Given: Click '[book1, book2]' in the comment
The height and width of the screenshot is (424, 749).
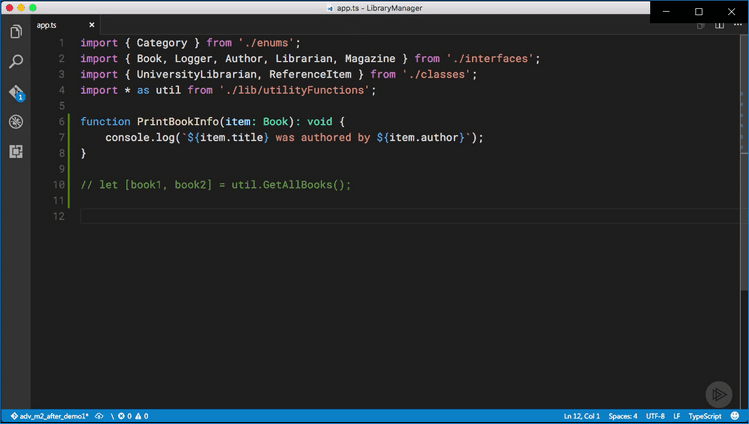Looking at the screenshot, I should pyautogui.click(x=168, y=184).
